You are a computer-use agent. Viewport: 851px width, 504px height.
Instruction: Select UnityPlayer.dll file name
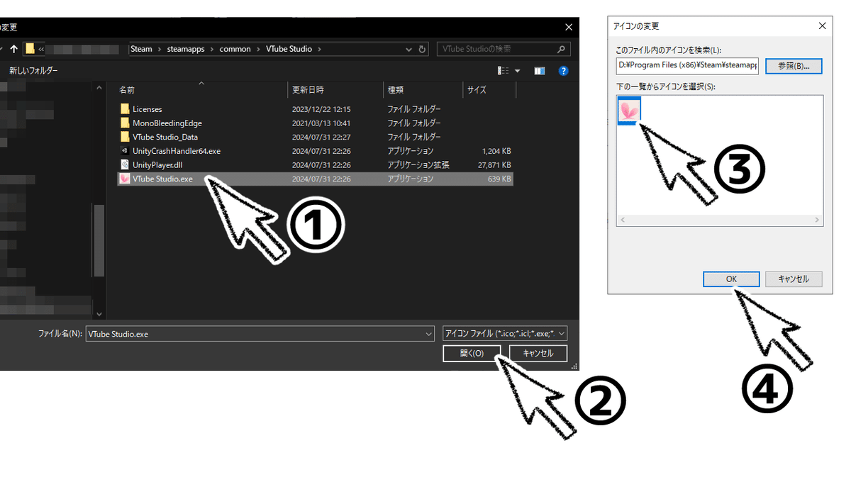click(x=157, y=164)
